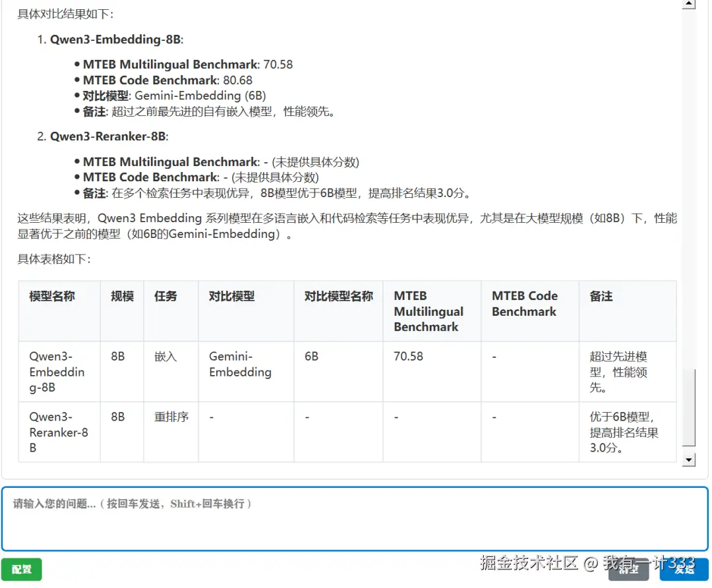The height and width of the screenshot is (588, 712).
Task: Click the message input field
Action: point(356,519)
